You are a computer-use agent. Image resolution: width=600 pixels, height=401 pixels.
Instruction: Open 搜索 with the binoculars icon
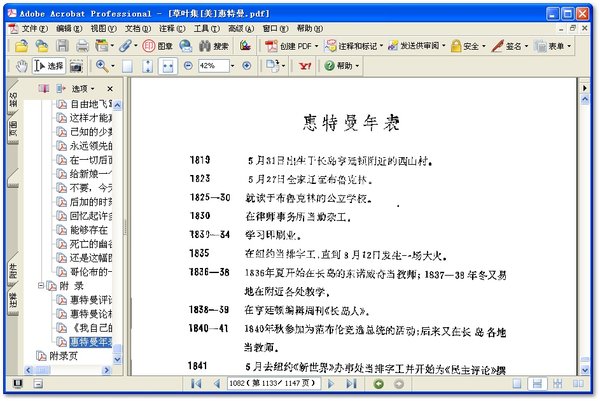214,46
